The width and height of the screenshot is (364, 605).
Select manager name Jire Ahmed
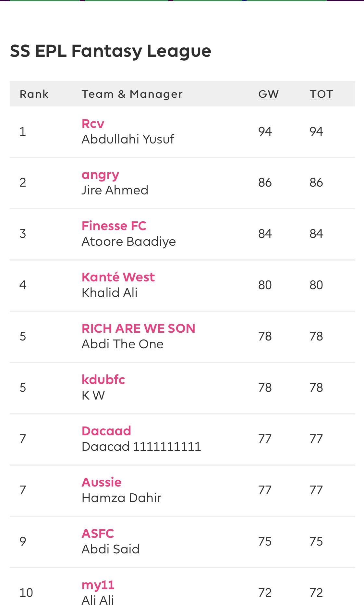[x=115, y=190]
